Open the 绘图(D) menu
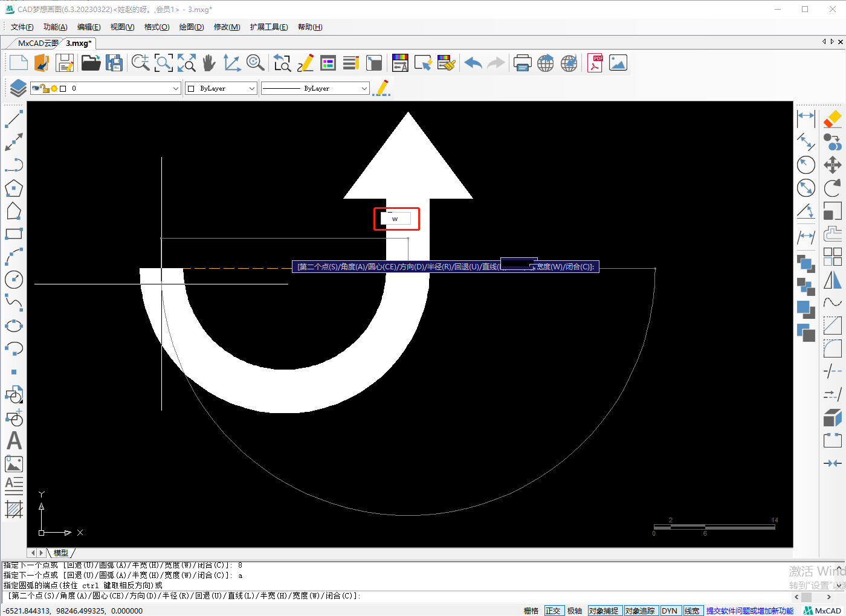The image size is (846, 616). [x=191, y=27]
